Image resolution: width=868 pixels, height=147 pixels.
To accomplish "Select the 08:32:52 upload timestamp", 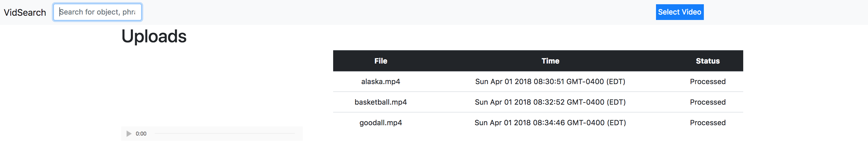I will (x=550, y=102).
